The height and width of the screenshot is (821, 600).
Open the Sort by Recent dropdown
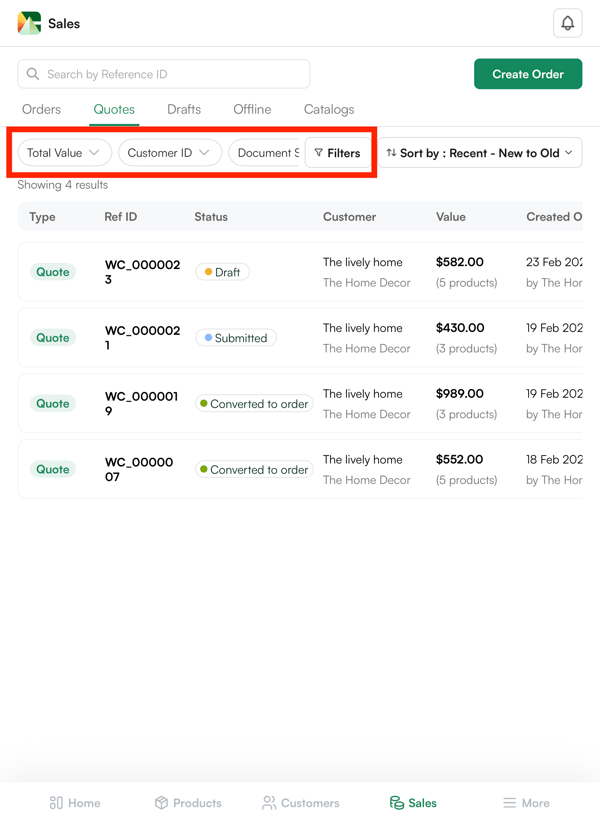pos(480,153)
